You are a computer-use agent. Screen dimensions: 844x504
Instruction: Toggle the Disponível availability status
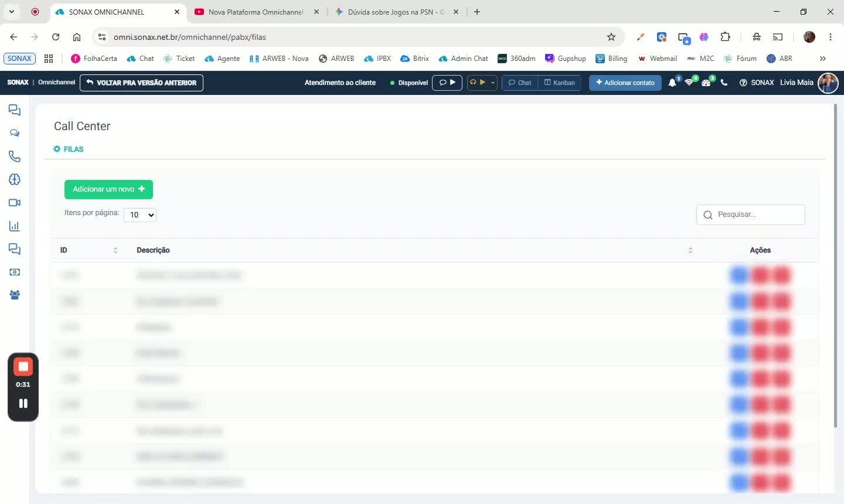tap(409, 83)
